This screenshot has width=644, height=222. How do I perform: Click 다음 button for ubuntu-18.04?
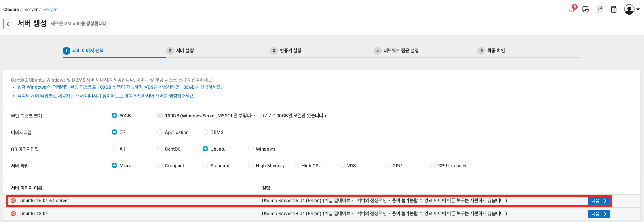point(599,214)
